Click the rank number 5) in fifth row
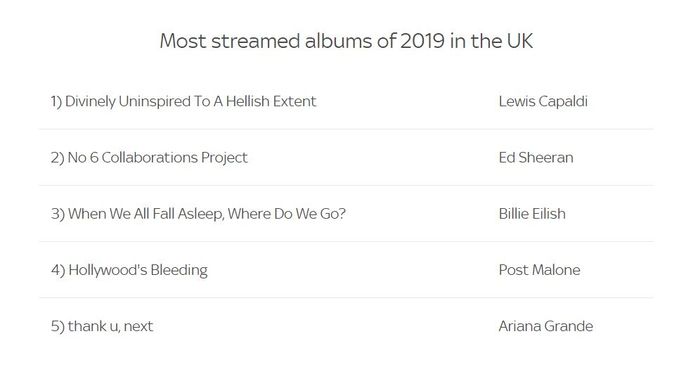Viewport: 700px width, 365px height. click(x=58, y=327)
